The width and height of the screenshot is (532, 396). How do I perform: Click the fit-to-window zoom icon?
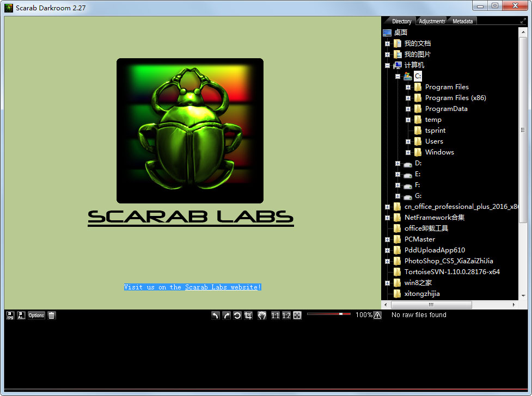click(297, 315)
